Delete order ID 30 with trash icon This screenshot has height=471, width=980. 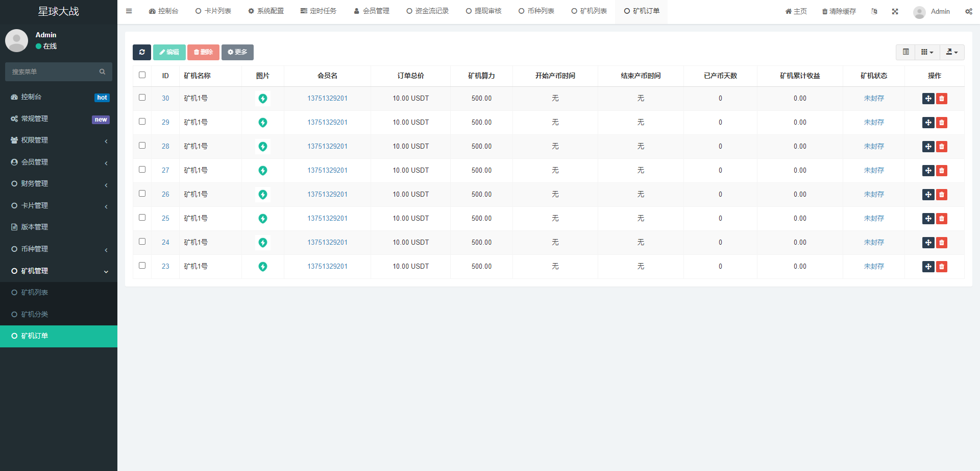tap(942, 99)
